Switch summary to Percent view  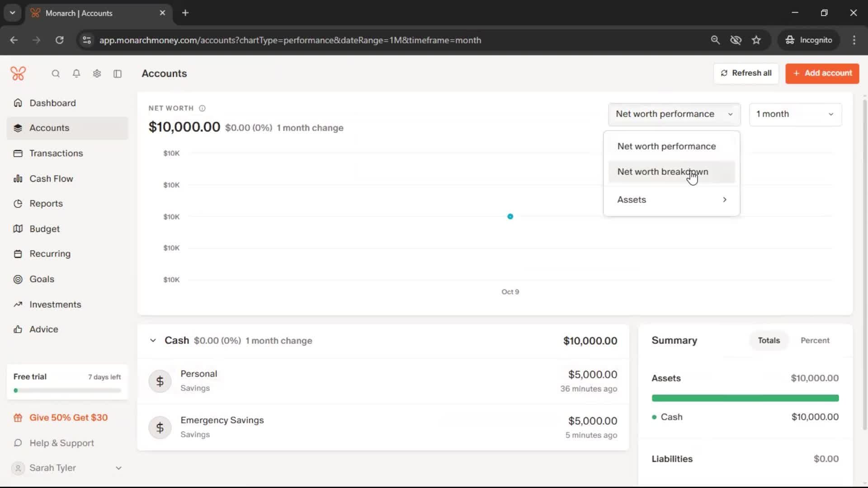click(x=815, y=341)
